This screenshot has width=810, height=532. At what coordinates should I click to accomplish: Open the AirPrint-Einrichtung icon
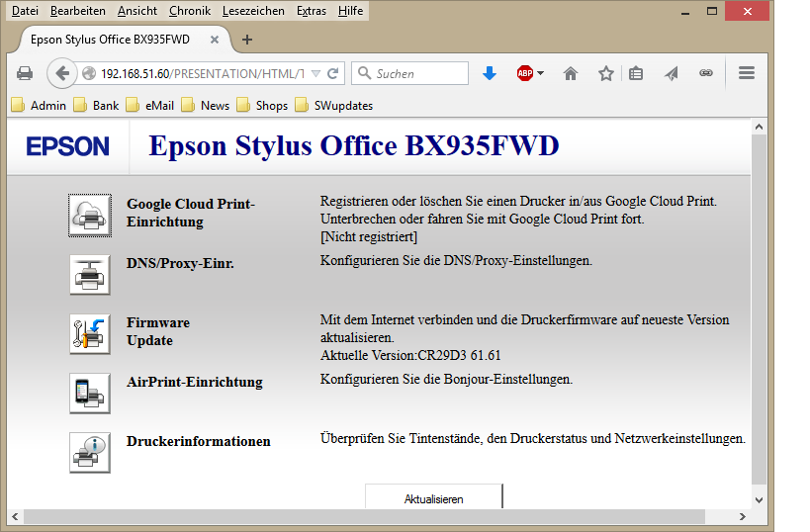pos(90,394)
